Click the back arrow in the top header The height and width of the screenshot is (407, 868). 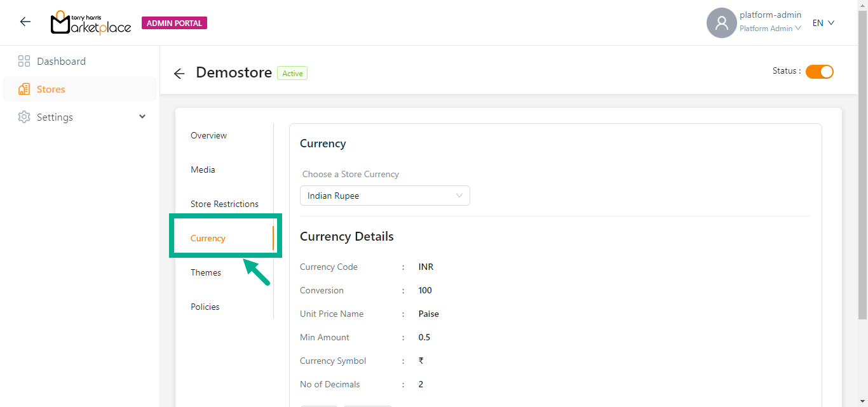tap(25, 22)
